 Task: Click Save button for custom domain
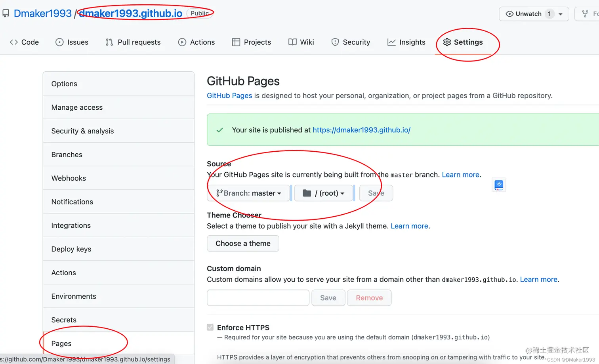pos(328,298)
